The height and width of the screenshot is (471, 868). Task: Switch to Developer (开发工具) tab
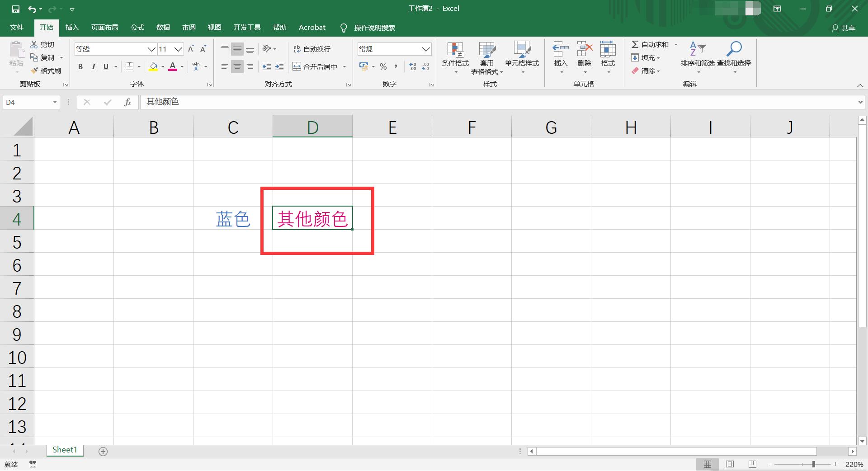tap(247, 28)
